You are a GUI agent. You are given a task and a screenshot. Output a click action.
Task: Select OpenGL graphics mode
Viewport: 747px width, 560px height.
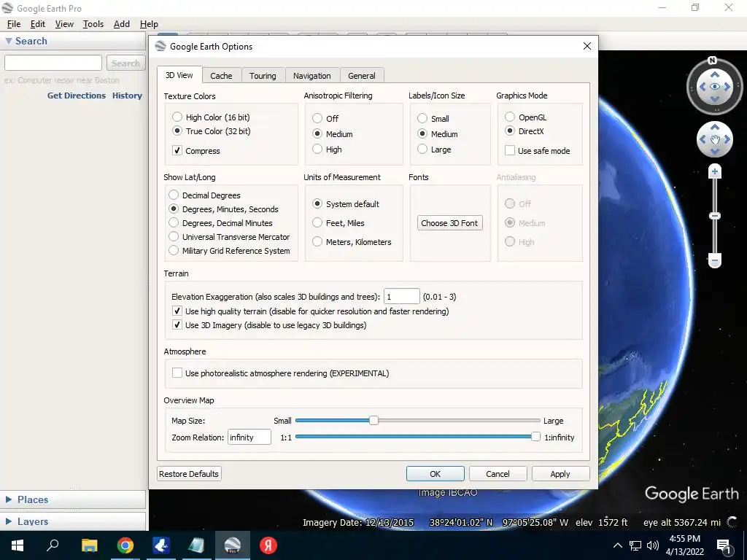pos(510,117)
